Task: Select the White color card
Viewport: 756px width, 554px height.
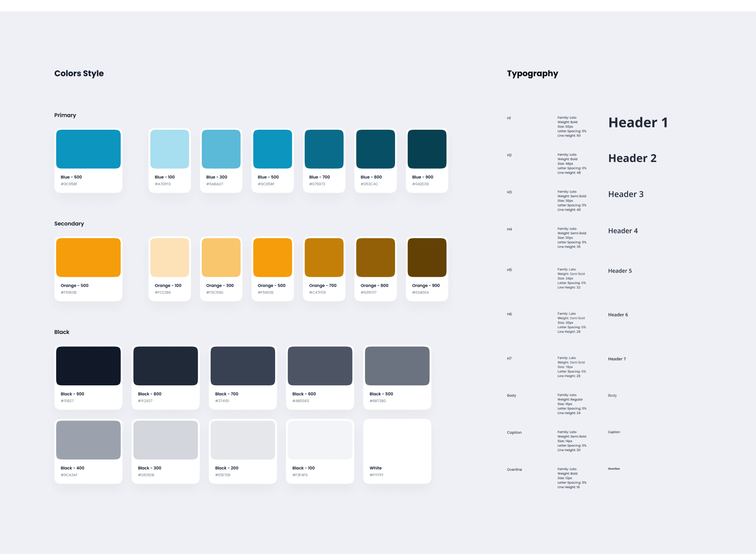Action: (397, 451)
